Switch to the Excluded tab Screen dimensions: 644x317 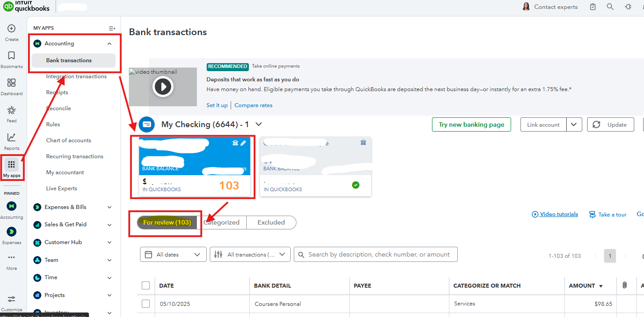(x=271, y=223)
